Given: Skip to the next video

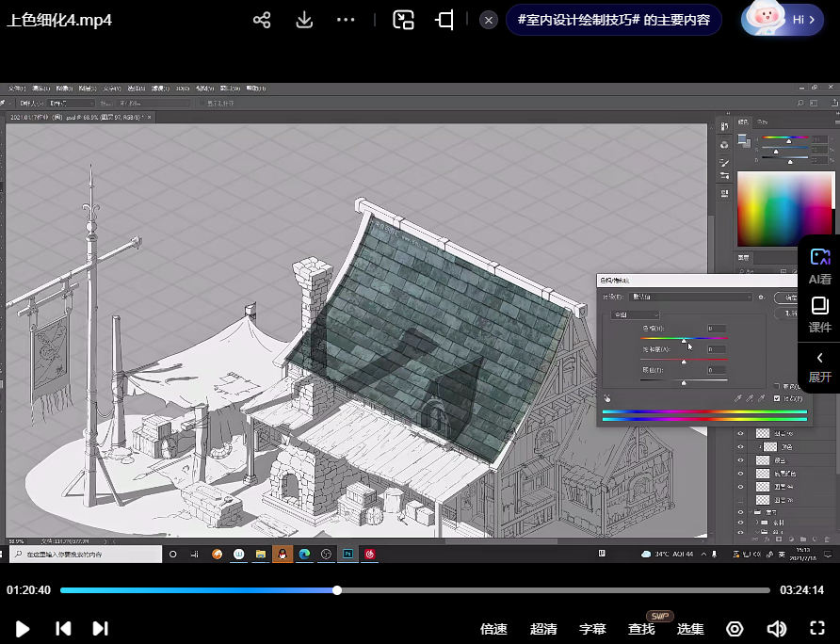Looking at the screenshot, I should [x=100, y=629].
